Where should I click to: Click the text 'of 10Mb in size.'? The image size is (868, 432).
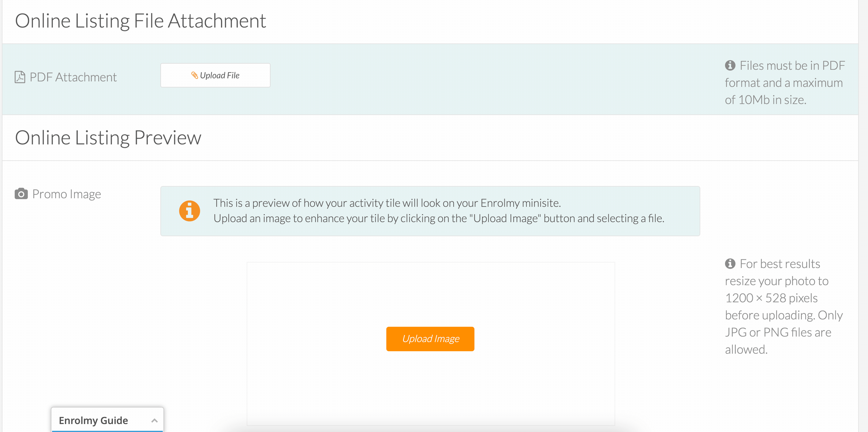pos(765,100)
